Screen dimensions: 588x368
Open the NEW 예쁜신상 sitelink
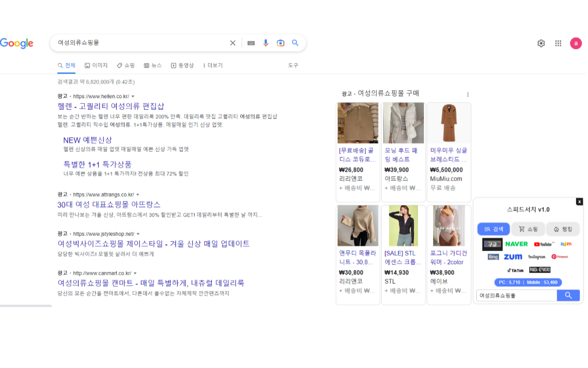coord(87,140)
